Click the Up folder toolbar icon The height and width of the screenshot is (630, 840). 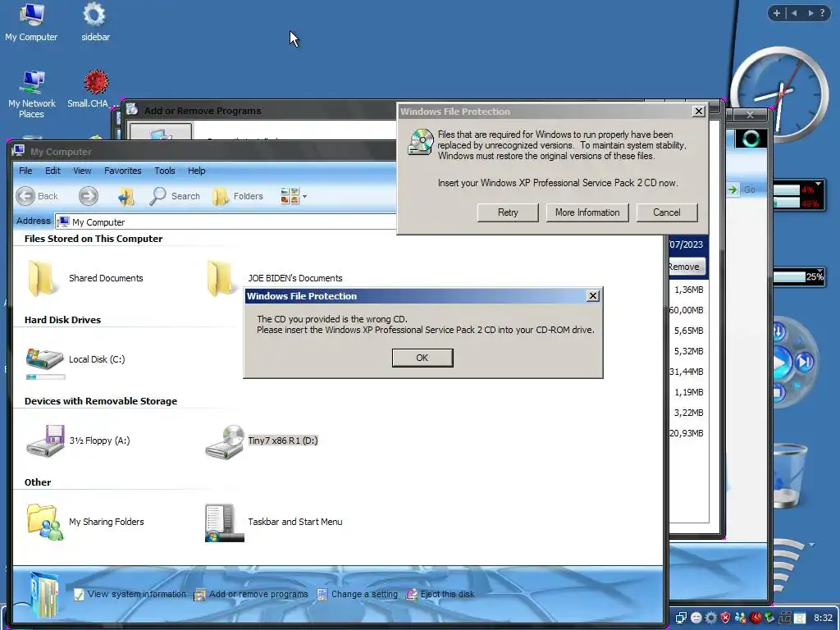pyautogui.click(x=126, y=196)
